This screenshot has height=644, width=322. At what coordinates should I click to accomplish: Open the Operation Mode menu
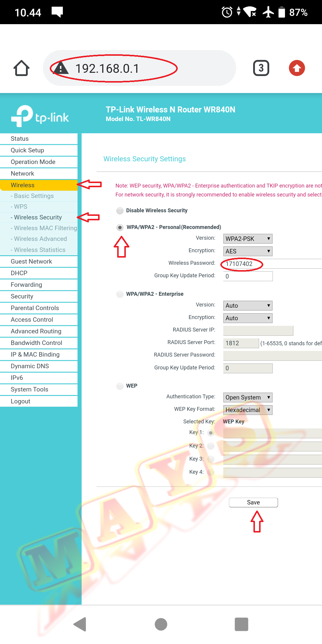[39, 162]
